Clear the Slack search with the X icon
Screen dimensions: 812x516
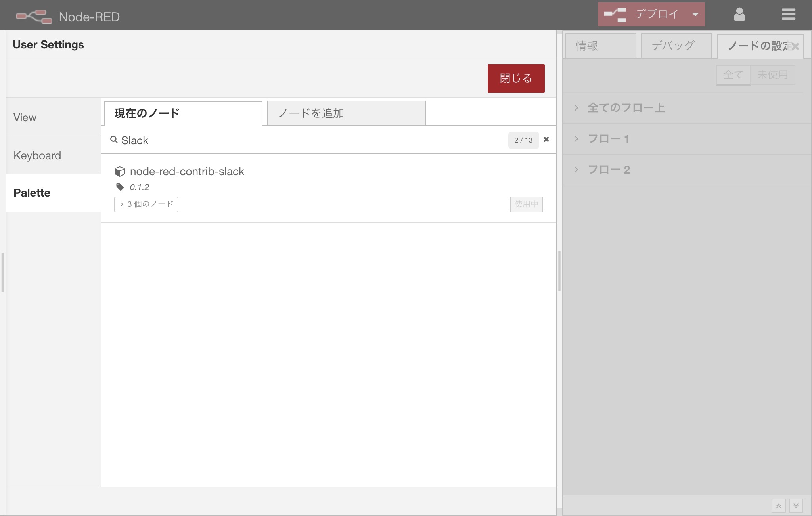(x=546, y=140)
